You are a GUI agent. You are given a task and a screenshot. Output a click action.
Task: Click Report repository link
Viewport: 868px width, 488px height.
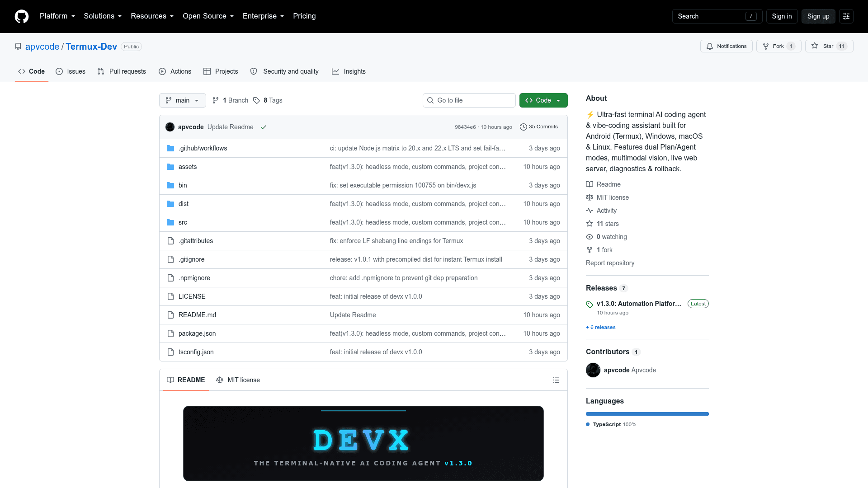click(x=610, y=263)
